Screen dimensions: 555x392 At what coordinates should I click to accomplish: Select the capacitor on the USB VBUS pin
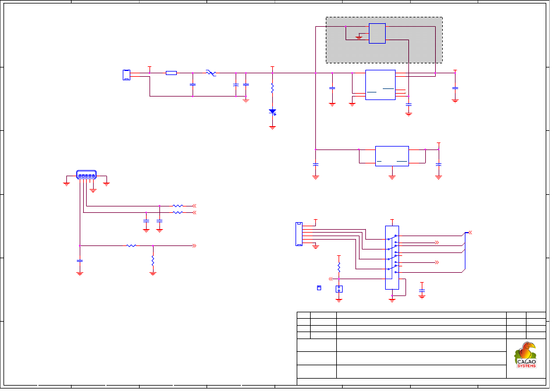(x=80, y=261)
